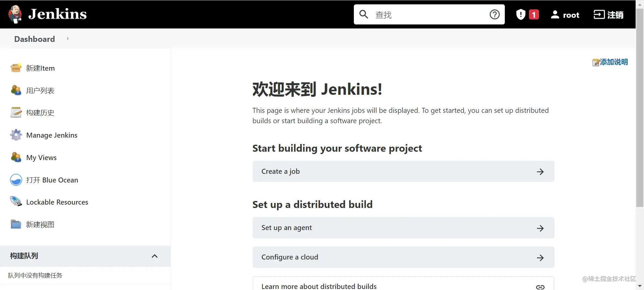Viewport: 644px width, 290px height.
Task: Click the My Views people icon
Action: (16, 157)
